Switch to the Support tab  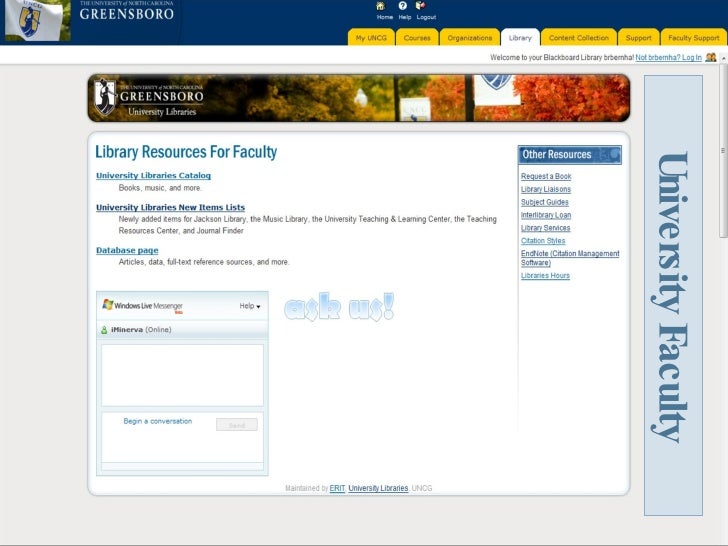click(638, 38)
